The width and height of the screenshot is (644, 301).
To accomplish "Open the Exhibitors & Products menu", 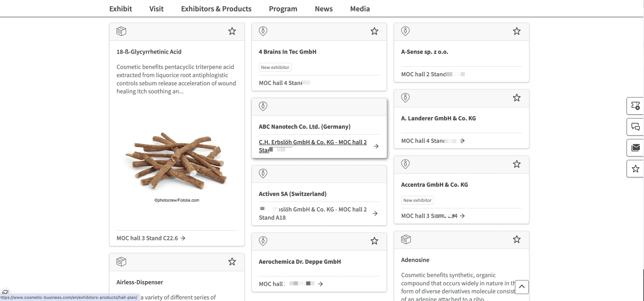I will tap(216, 9).
